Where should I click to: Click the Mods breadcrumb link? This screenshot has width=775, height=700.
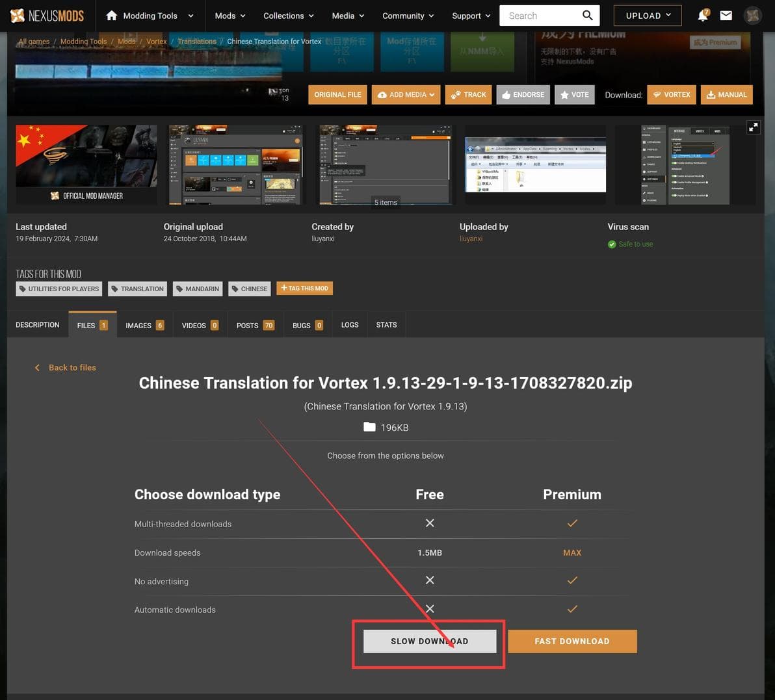tap(127, 42)
